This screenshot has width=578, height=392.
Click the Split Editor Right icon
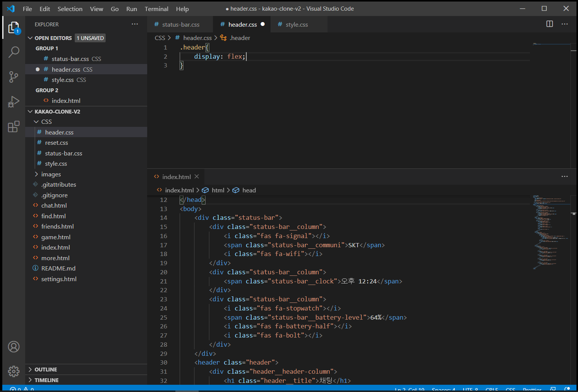549,24
